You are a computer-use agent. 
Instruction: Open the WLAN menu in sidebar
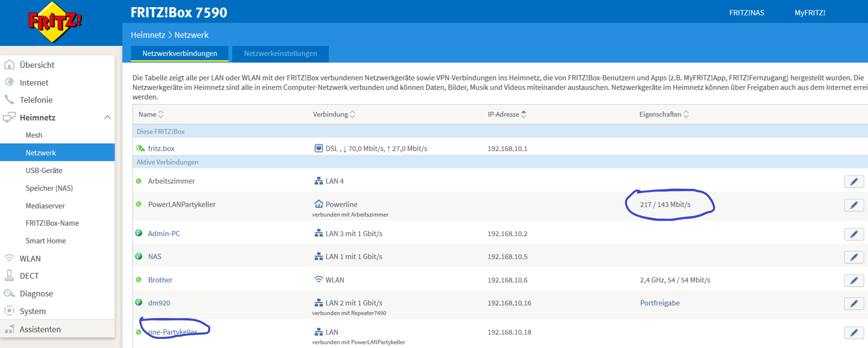(x=30, y=259)
